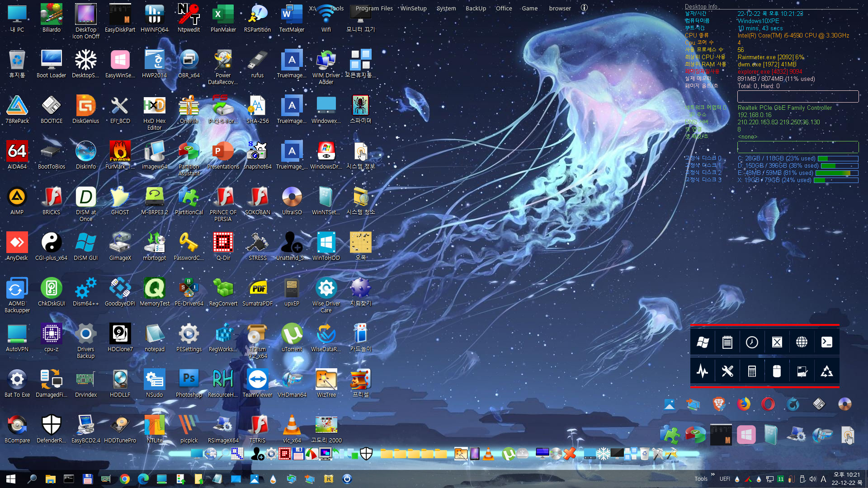This screenshot has width=868, height=488.
Task: Launch vlc_x64 desktop icon
Action: [292, 429]
